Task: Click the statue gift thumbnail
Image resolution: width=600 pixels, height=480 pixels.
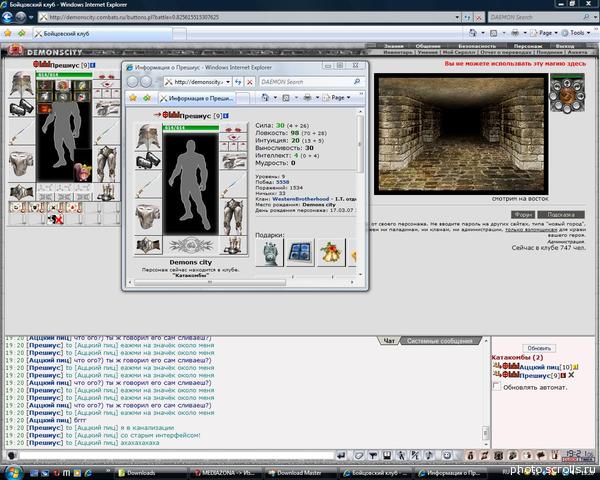Action: (270, 252)
